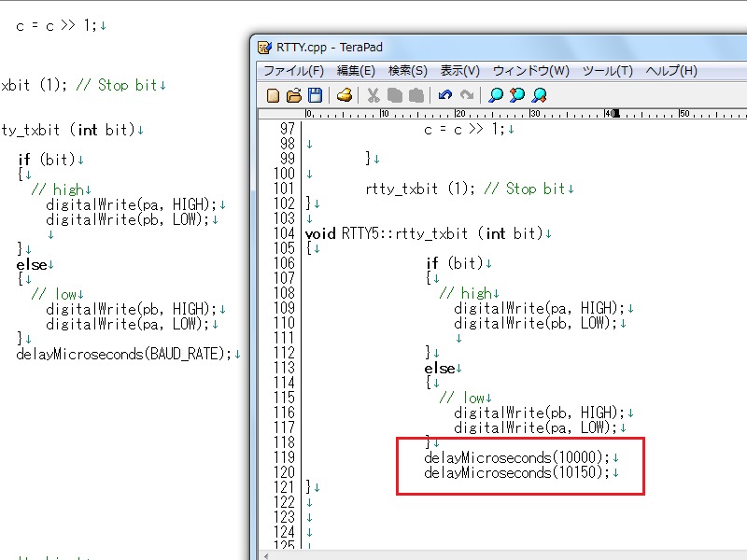Open the 表示(V) menu

[x=460, y=71]
